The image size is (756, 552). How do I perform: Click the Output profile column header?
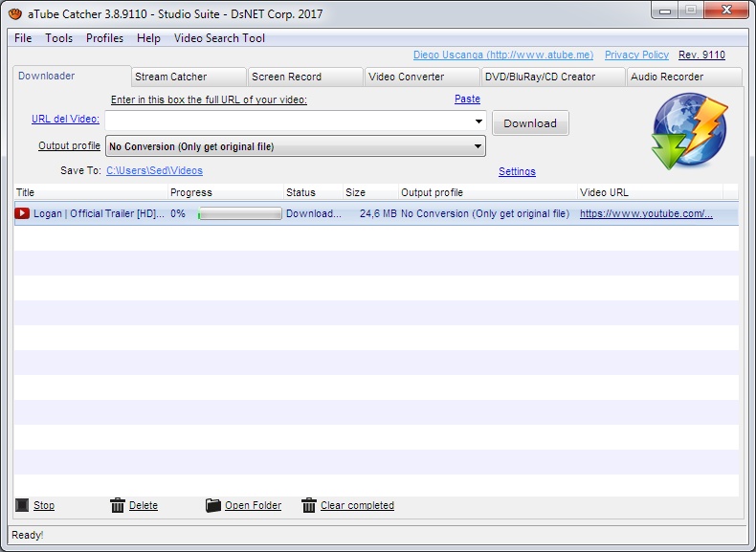[488, 192]
